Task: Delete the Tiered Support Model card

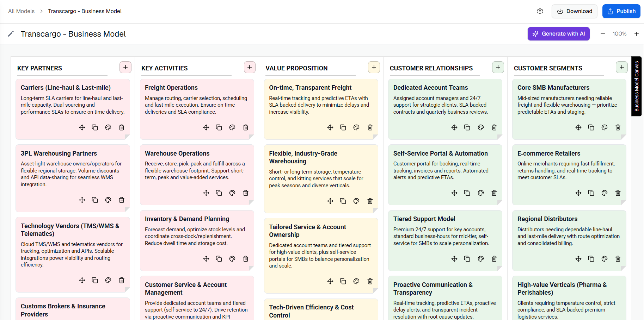Action: [x=494, y=259]
